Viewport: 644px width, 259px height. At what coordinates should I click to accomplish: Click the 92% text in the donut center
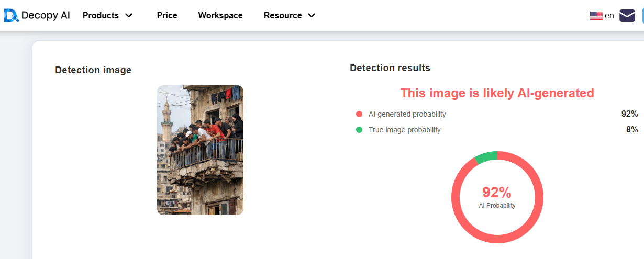tap(497, 192)
